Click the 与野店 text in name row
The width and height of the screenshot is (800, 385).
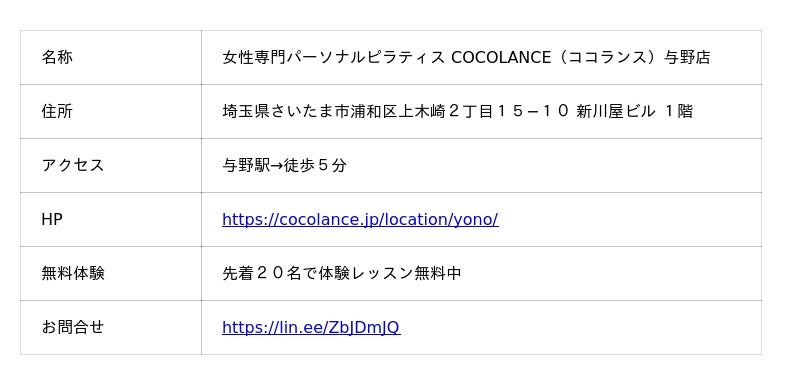687,58
